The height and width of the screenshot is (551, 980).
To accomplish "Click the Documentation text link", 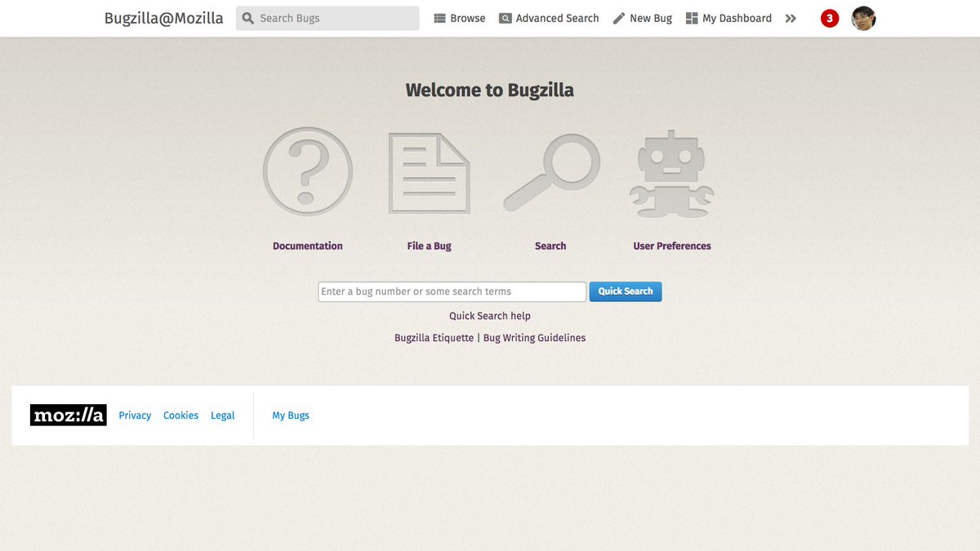I will tap(308, 246).
